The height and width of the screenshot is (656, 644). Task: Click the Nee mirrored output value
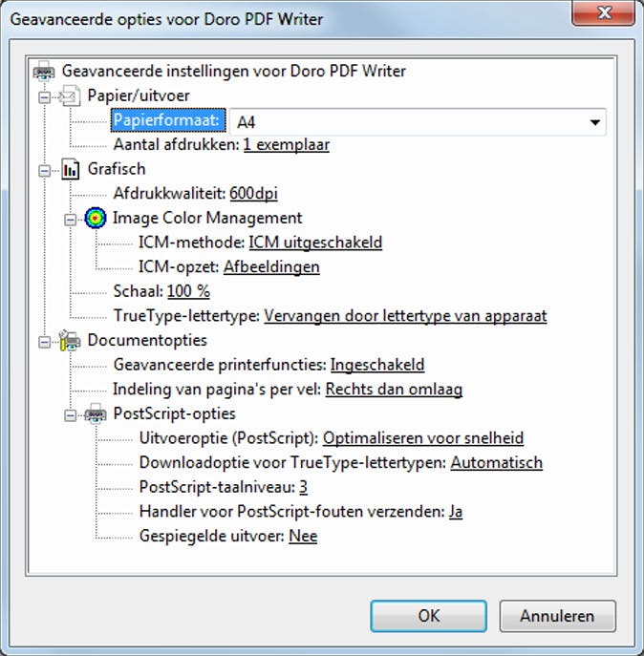click(x=303, y=536)
